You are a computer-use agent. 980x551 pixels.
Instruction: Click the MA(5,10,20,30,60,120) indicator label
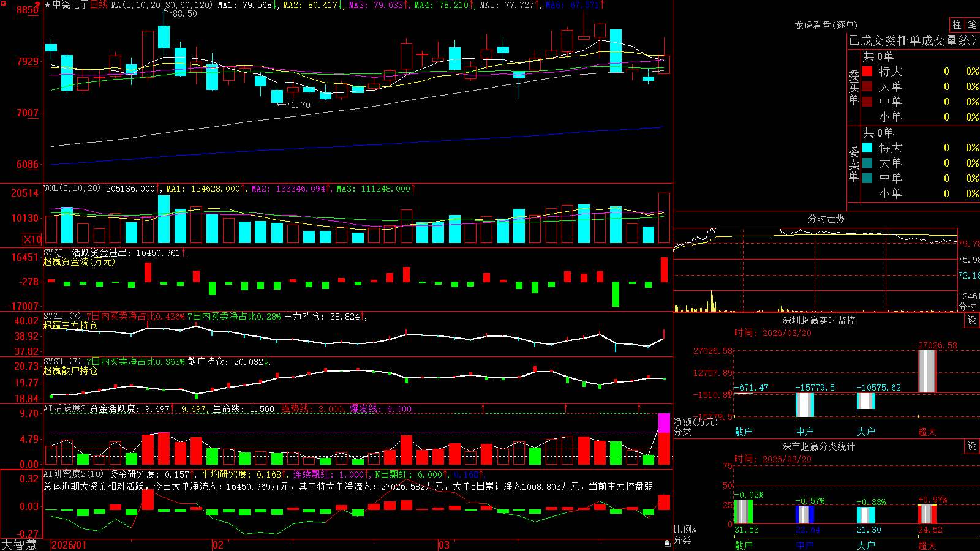point(162,5)
